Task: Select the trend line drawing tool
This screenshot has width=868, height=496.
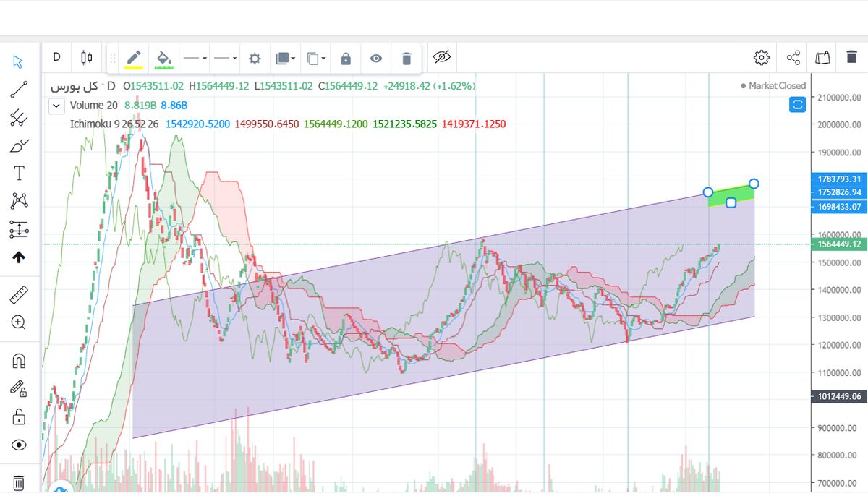Action: [19, 90]
